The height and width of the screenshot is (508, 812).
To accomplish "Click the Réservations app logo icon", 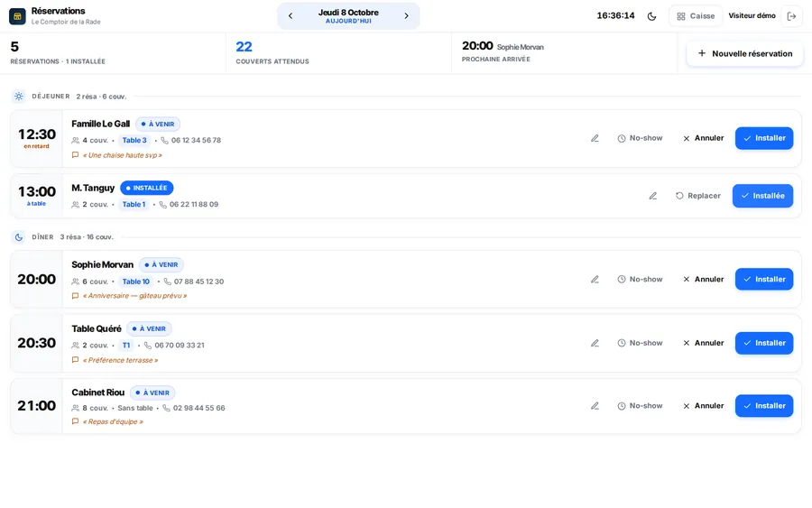I will click(17, 16).
